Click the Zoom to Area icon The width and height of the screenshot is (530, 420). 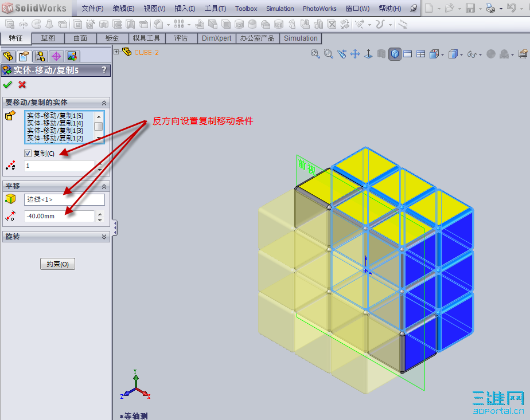(x=329, y=54)
